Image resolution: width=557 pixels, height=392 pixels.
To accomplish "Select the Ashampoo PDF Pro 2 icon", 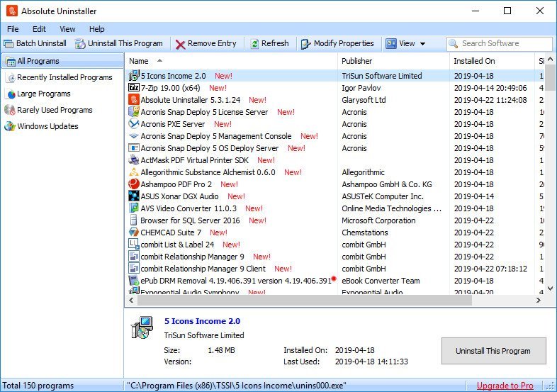I will pos(134,184).
